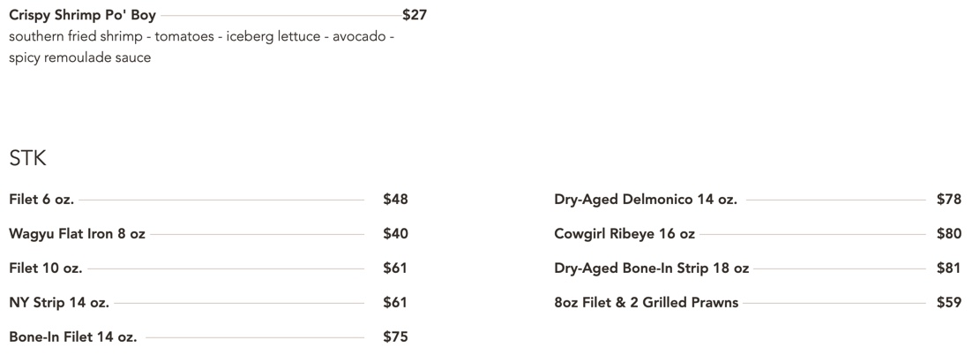
Task: Click the $61 price beside NY Strip
Action: [x=395, y=303]
